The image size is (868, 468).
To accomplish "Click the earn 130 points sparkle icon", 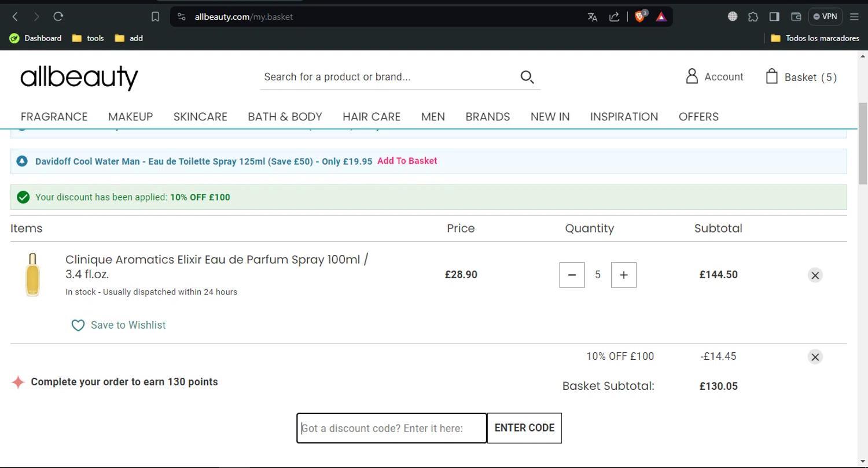I will [18, 382].
